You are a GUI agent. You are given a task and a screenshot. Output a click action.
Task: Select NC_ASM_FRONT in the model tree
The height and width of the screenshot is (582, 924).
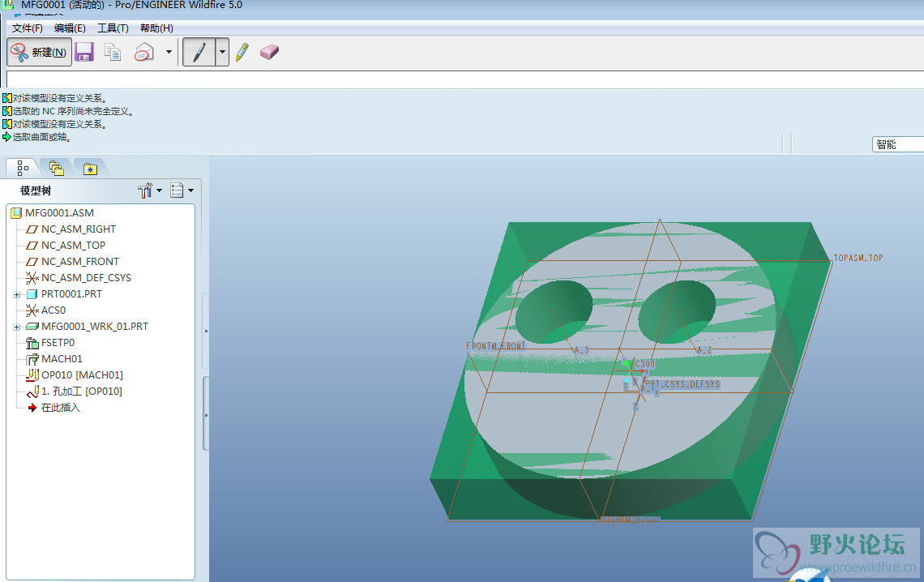tap(80, 262)
